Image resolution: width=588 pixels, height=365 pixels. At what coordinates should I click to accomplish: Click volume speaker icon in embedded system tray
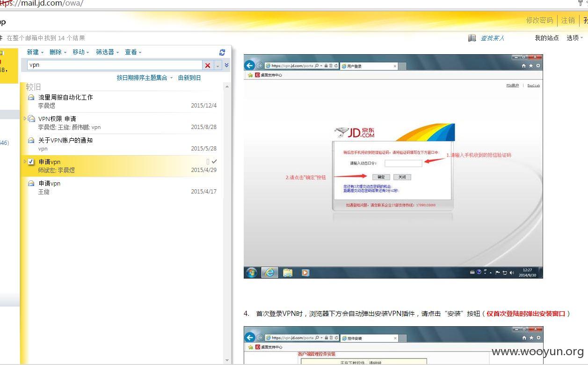[x=512, y=272]
